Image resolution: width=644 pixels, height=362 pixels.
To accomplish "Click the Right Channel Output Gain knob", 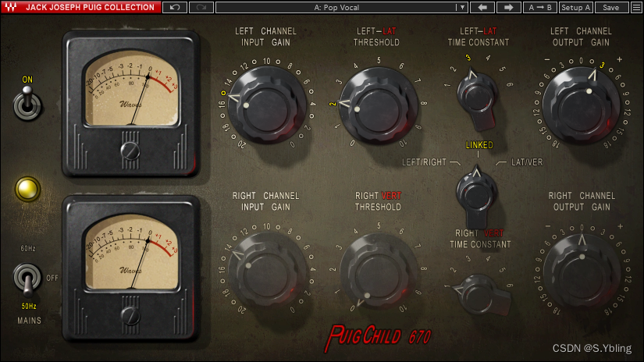I will [582, 271].
